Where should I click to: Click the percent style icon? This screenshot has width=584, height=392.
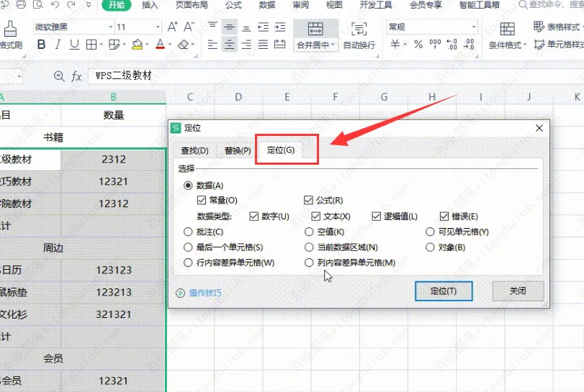tap(418, 45)
